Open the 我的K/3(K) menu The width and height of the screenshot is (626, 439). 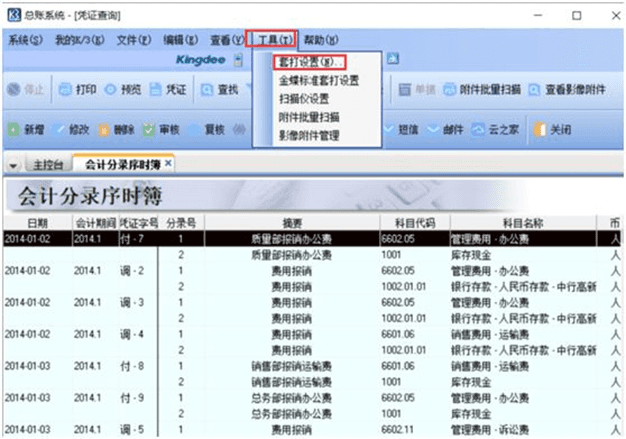coord(79,40)
